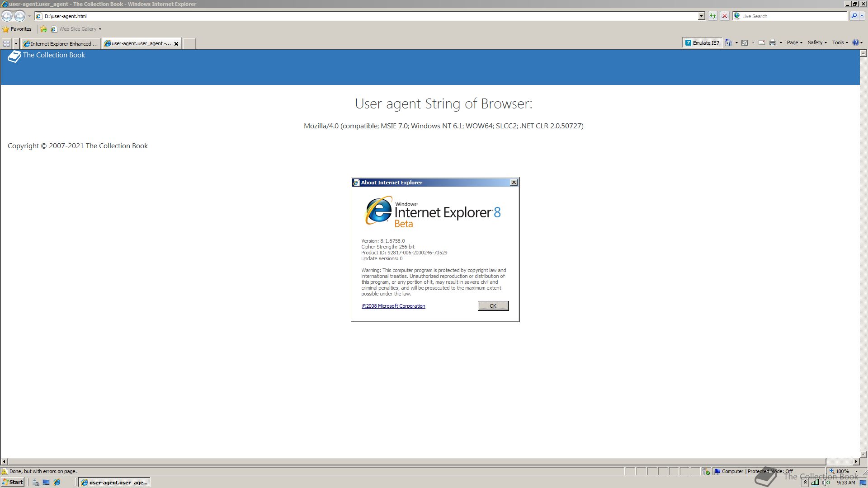Click the horizontal scrollbar left arrow
The width and height of the screenshot is (868, 488).
(x=5, y=462)
